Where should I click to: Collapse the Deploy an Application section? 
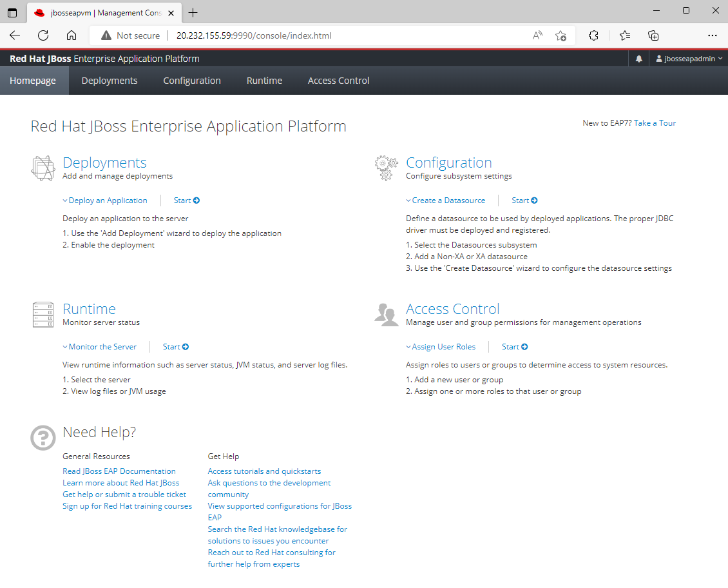coord(105,200)
